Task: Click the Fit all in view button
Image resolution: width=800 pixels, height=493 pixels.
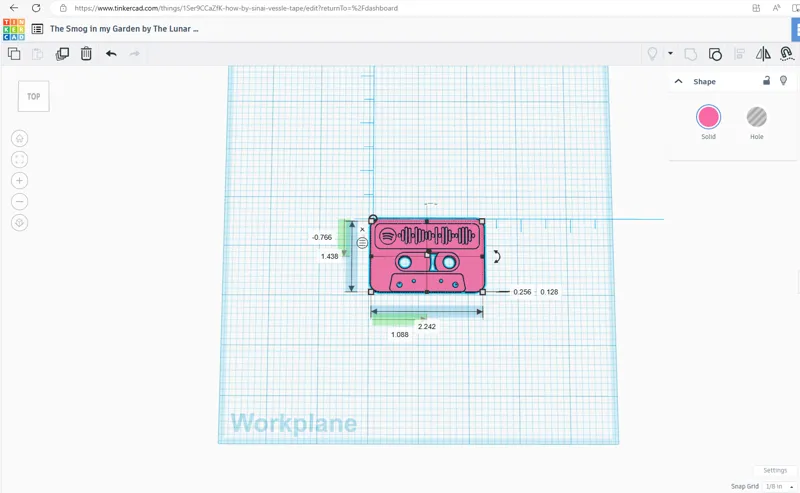Action: point(19,160)
